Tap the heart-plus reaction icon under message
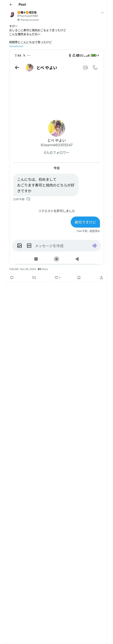This screenshot has height=644, width=113. (x=28, y=199)
